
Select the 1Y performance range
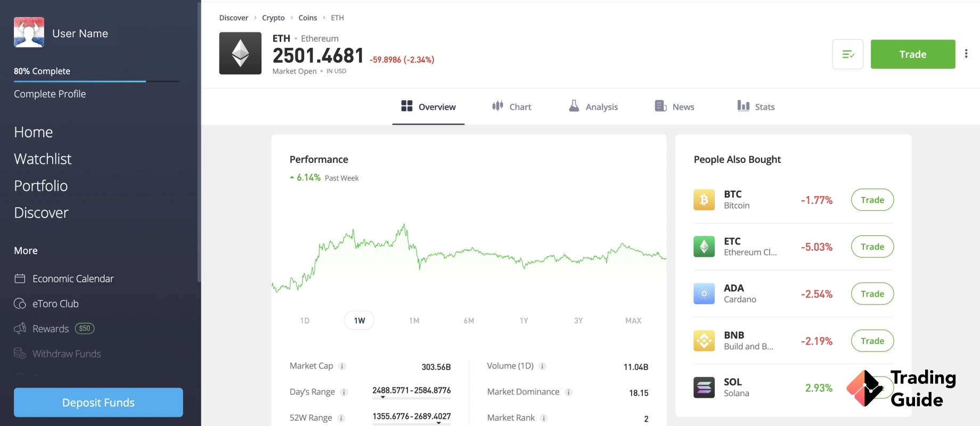coord(524,321)
